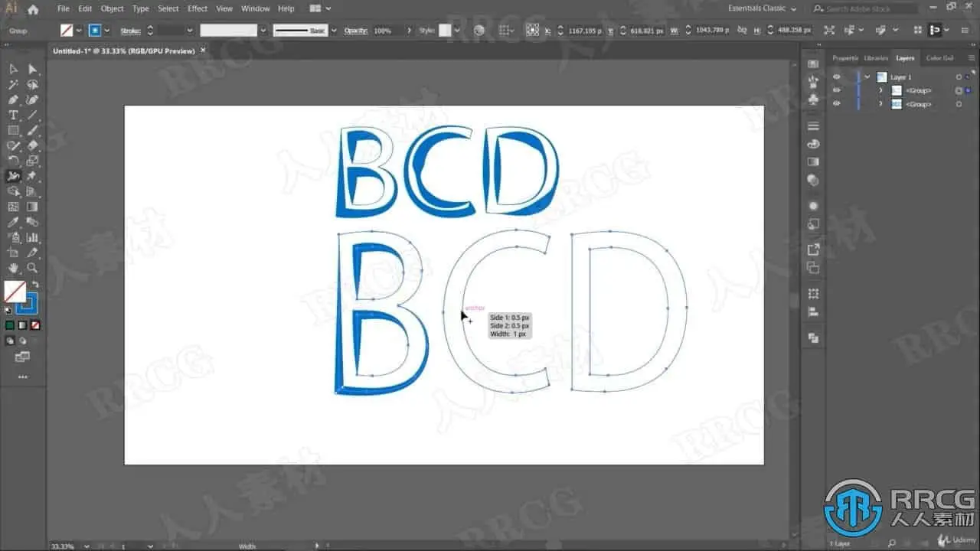980x551 pixels.
Task: Switch to the Properties tab
Action: [x=845, y=58]
